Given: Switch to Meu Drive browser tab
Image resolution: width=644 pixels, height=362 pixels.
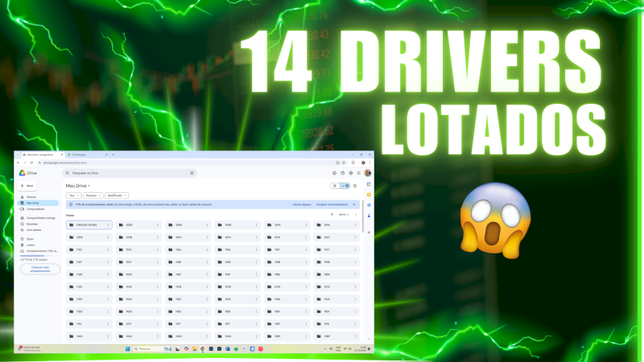Looking at the screenshot, I should point(43,154).
